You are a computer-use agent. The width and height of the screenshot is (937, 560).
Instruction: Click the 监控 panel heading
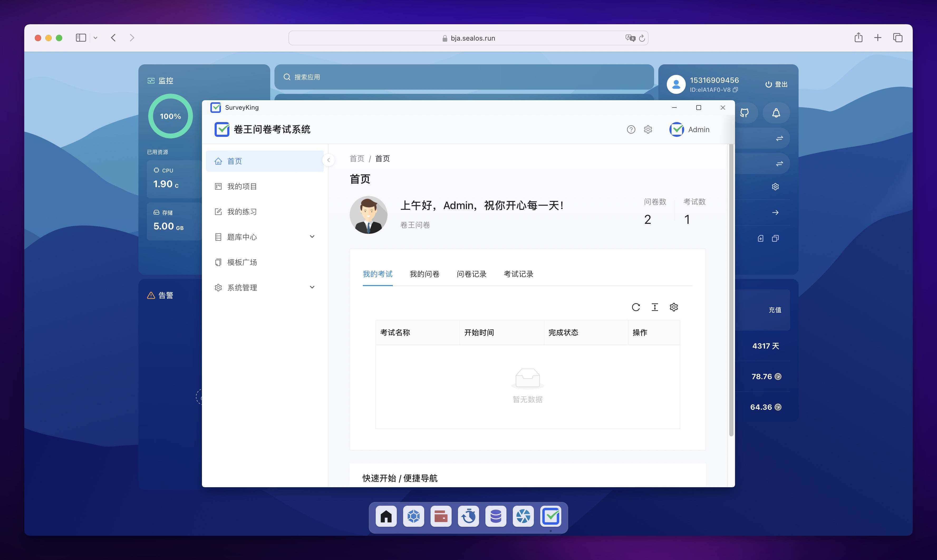(160, 80)
